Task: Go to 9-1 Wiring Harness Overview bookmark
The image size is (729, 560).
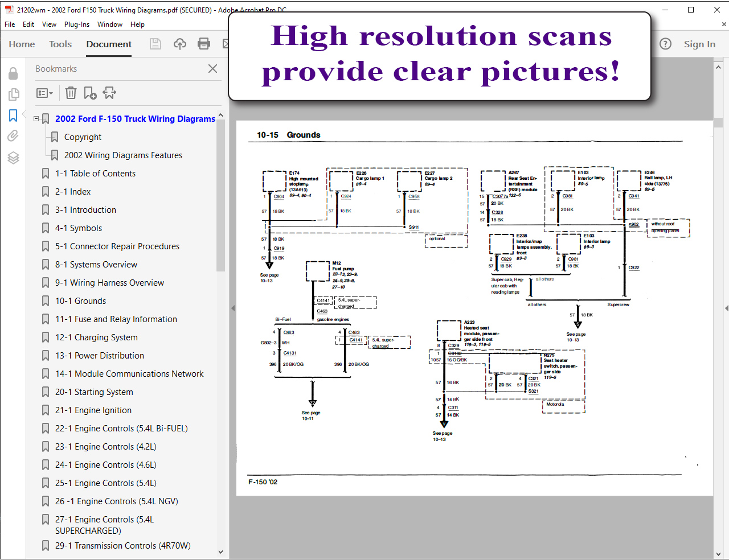Action: coord(109,283)
